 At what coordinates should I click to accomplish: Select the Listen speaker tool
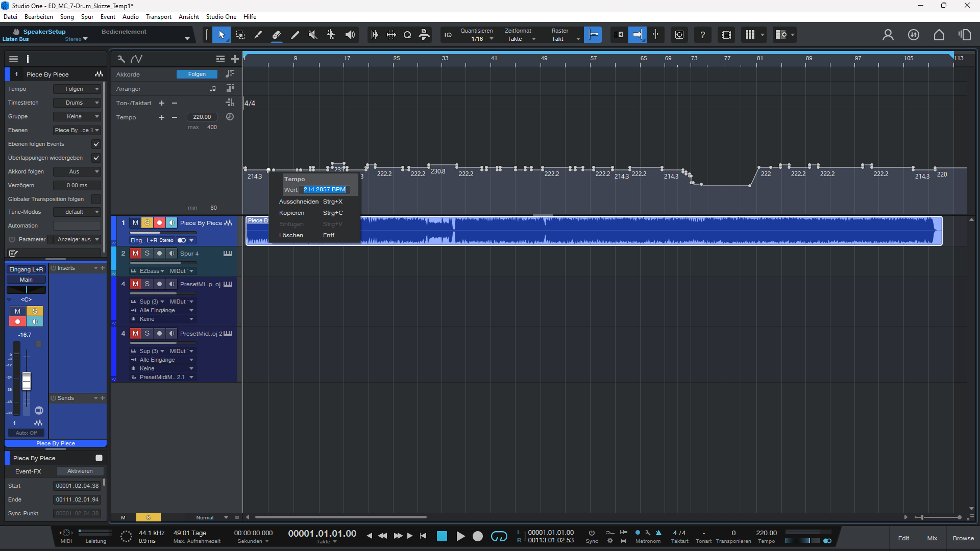tap(350, 35)
